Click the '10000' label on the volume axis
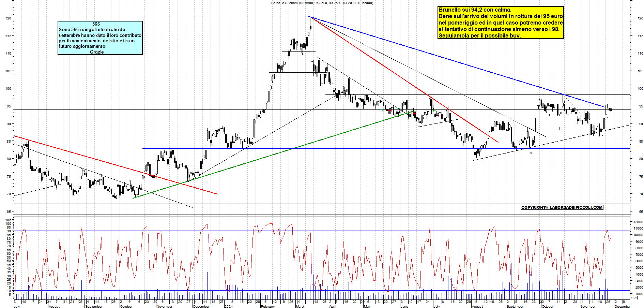 (x=638, y=235)
